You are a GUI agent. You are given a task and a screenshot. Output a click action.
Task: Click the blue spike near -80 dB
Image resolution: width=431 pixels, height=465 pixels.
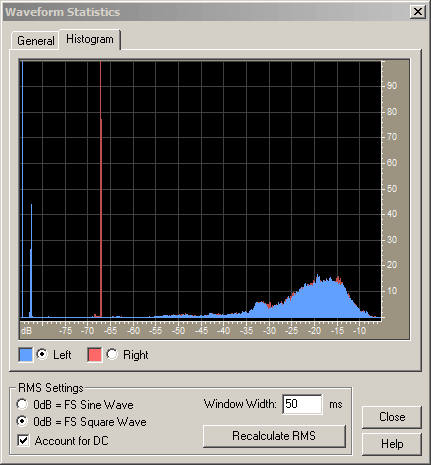(x=31, y=260)
